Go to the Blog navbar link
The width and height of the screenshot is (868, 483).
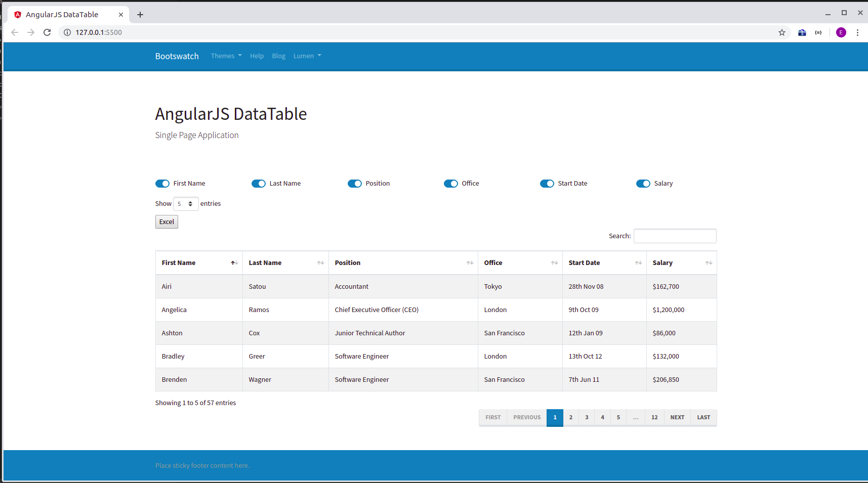[x=278, y=56]
